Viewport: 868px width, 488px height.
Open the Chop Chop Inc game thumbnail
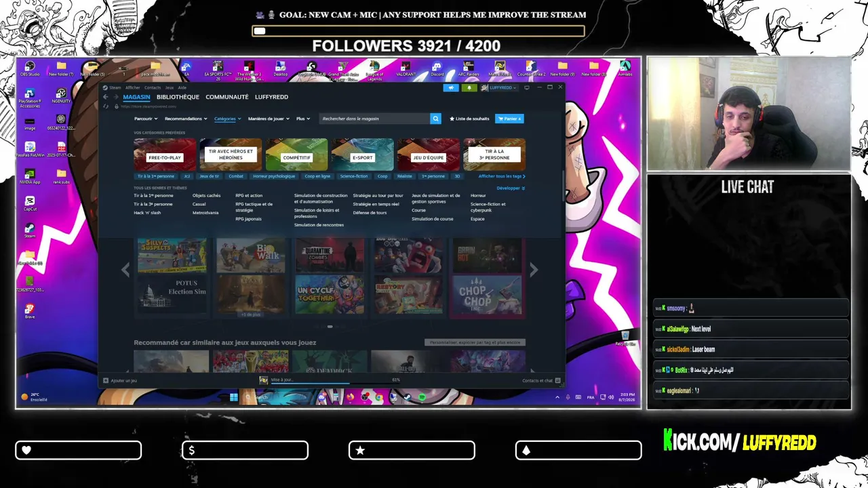pyautogui.click(x=488, y=296)
